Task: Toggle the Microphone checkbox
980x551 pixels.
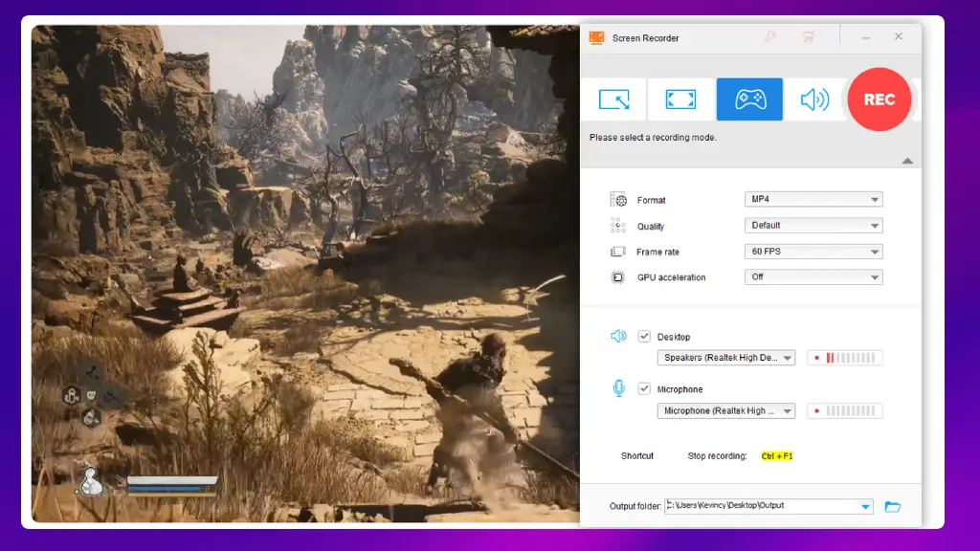Action: (x=644, y=388)
